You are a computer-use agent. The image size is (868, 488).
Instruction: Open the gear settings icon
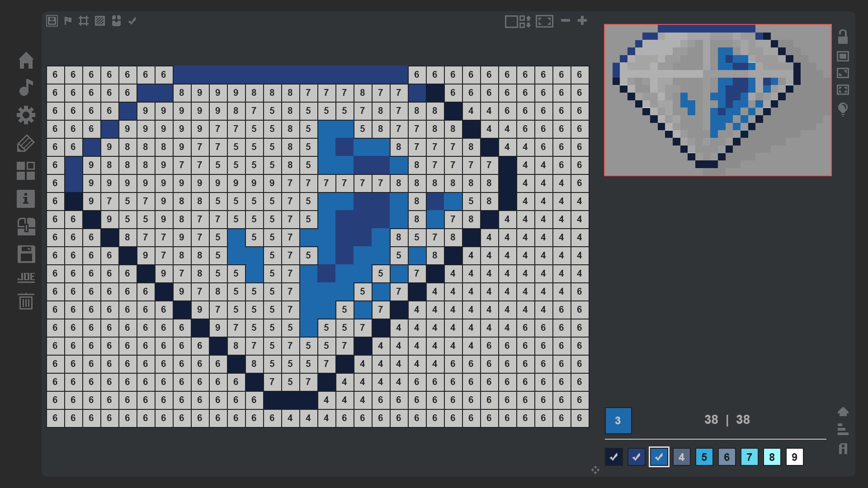coord(26,115)
